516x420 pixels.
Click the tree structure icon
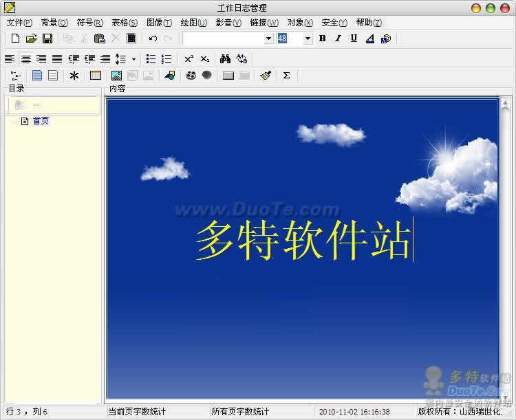coord(15,76)
